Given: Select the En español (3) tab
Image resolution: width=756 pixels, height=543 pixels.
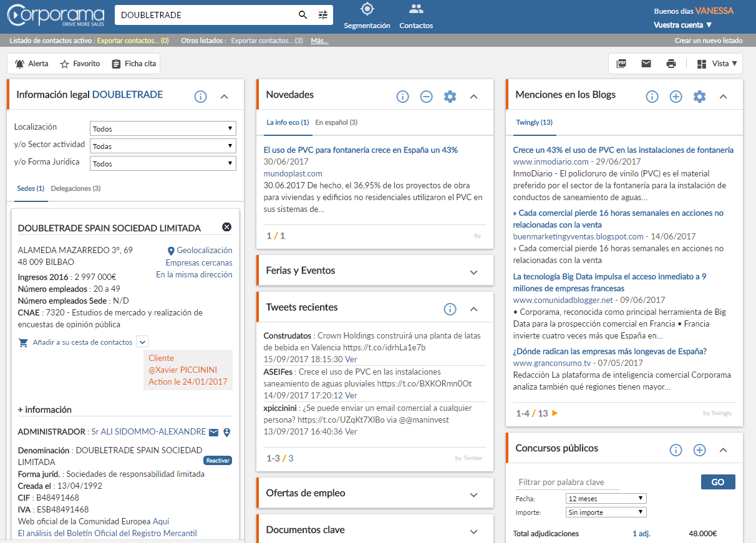Looking at the screenshot, I should pyautogui.click(x=336, y=122).
